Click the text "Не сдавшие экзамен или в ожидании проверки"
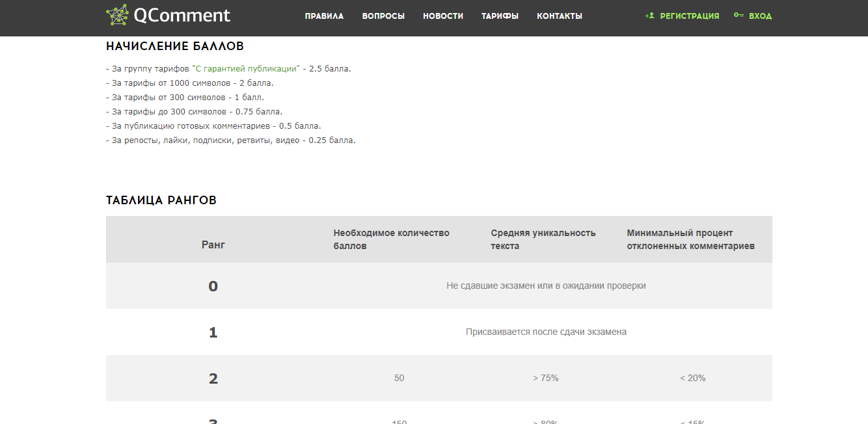 tap(546, 285)
